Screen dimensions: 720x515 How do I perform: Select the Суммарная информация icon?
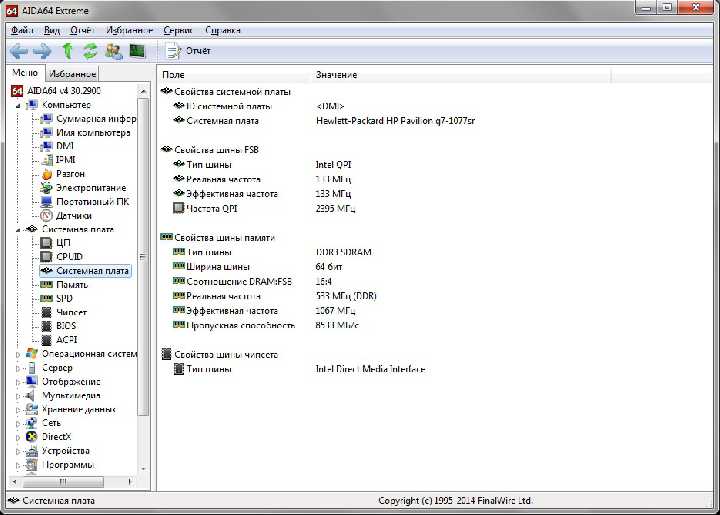tap(46, 119)
